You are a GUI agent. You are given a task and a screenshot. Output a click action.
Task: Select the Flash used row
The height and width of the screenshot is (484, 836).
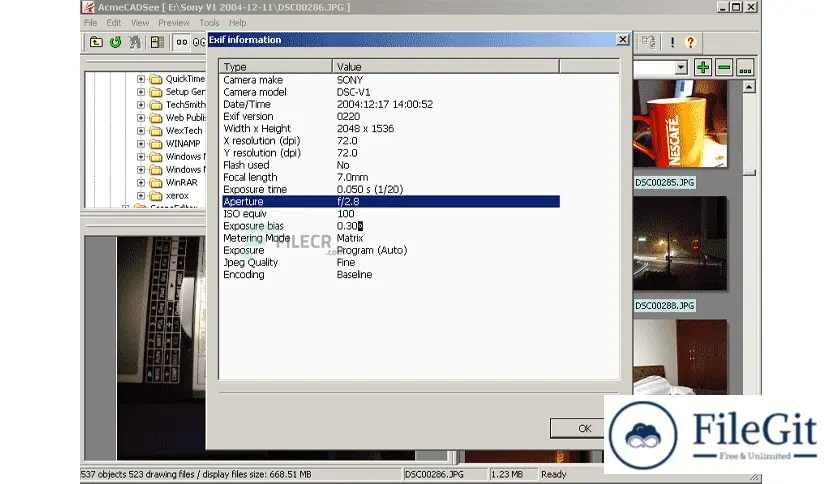click(391, 165)
